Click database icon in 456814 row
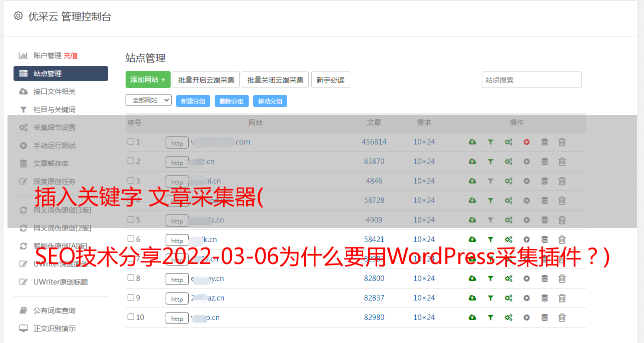The width and height of the screenshot is (644, 343). (x=544, y=142)
